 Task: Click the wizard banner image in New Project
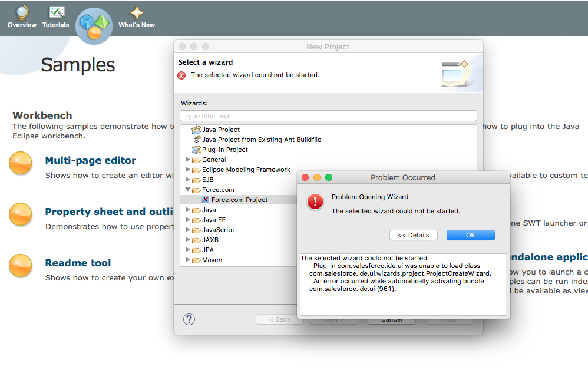(455, 73)
